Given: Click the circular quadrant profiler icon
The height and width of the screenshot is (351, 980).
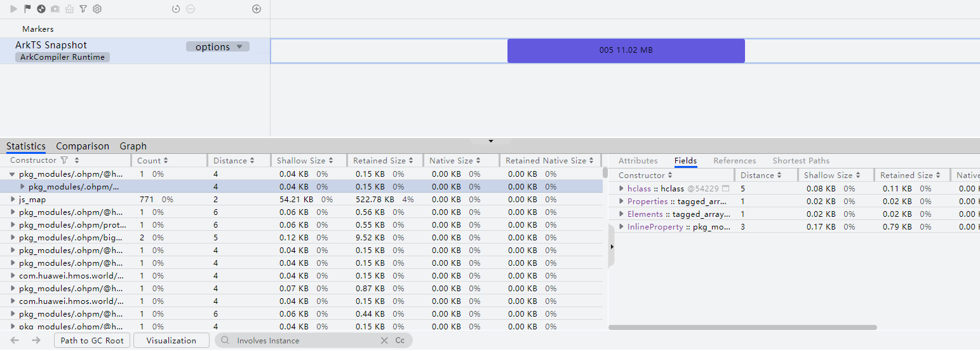Looking at the screenshot, I should 41,9.
